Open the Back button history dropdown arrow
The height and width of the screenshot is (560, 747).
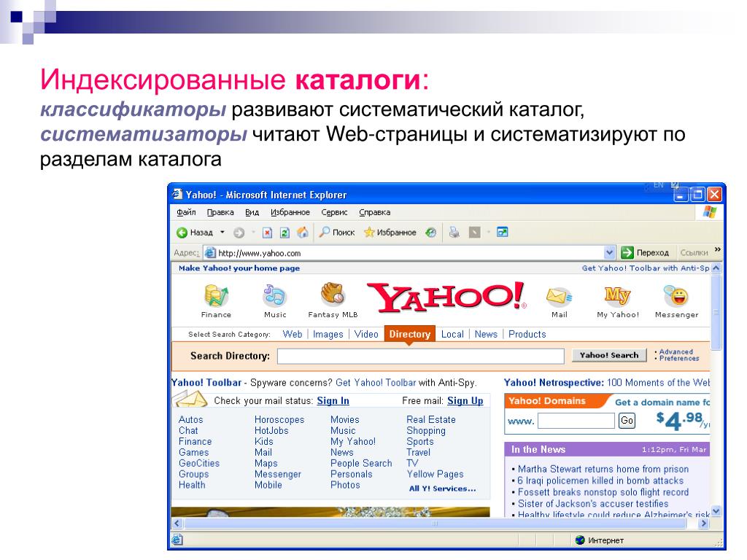click(222, 233)
